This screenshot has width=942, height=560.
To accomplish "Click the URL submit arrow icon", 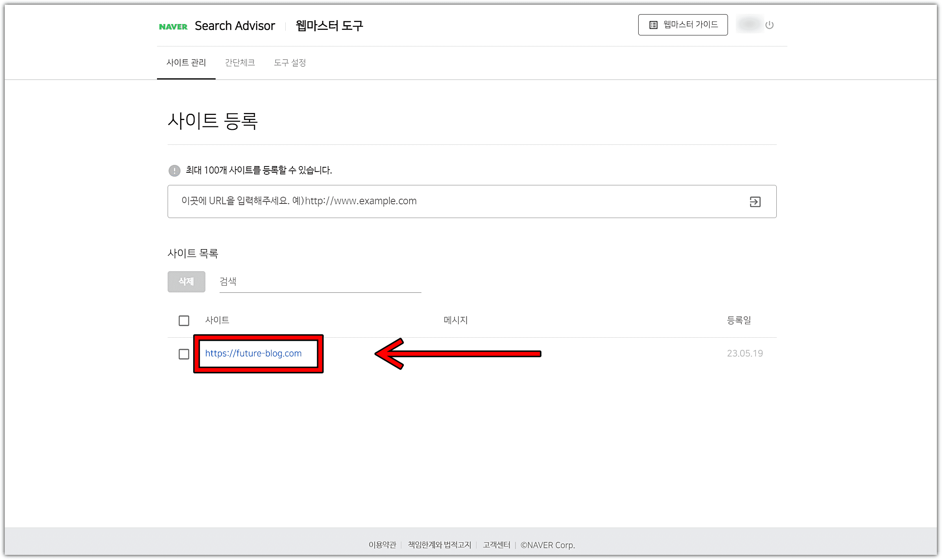I will [755, 202].
